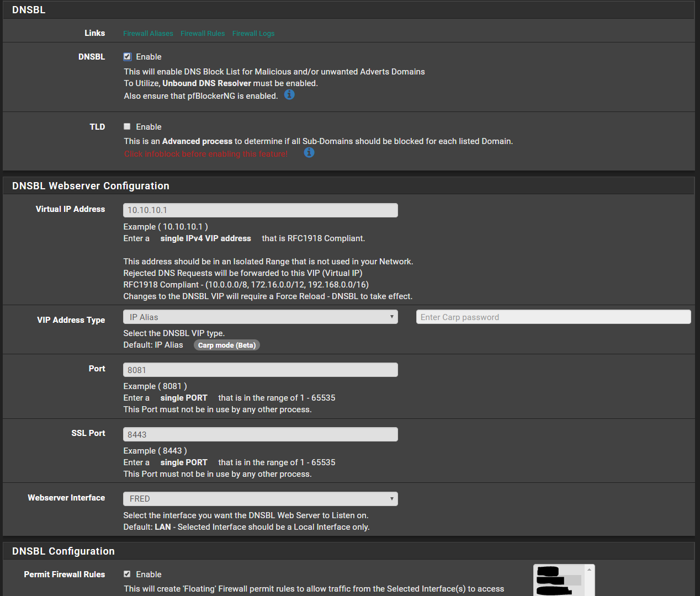The width and height of the screenshot is (700, 596).
Task: Click the red infoblock warning text
Action: coord(206,154)
